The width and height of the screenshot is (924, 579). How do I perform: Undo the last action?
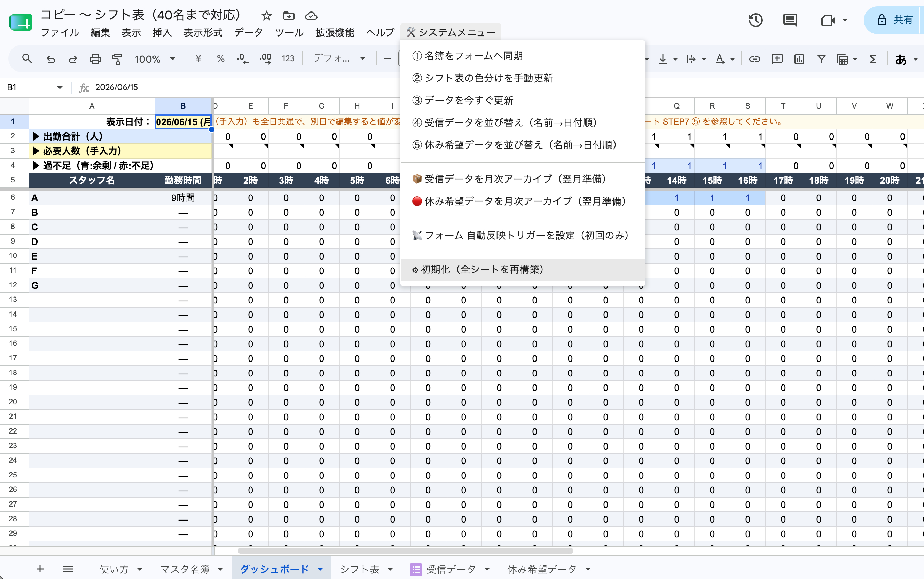point(50,59)
